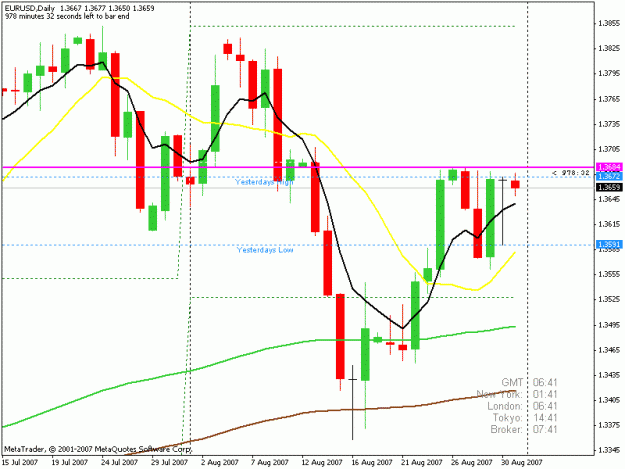Click the Tokyo 14:41 clock entry
625x469 pixels.
click(x=525, y=418)
